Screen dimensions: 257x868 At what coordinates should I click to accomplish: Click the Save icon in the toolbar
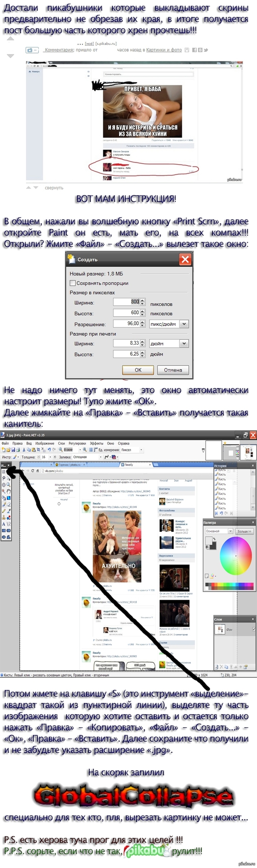[x=13, y=450]
